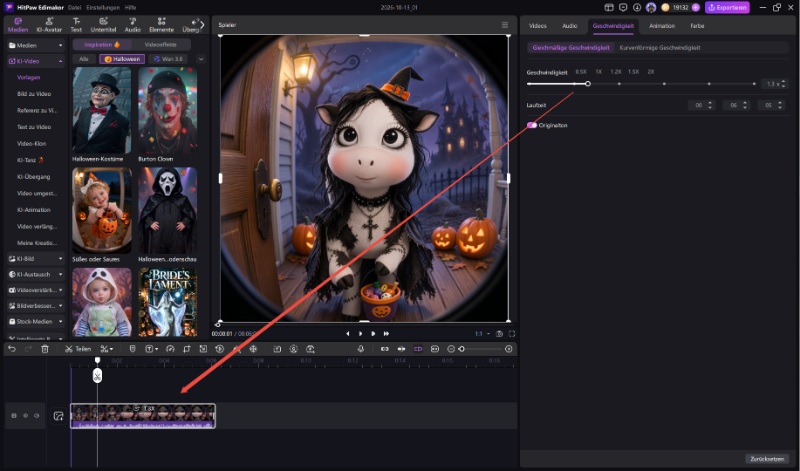Click the speed value stepper showing 1.3 x

pos(775,84)
